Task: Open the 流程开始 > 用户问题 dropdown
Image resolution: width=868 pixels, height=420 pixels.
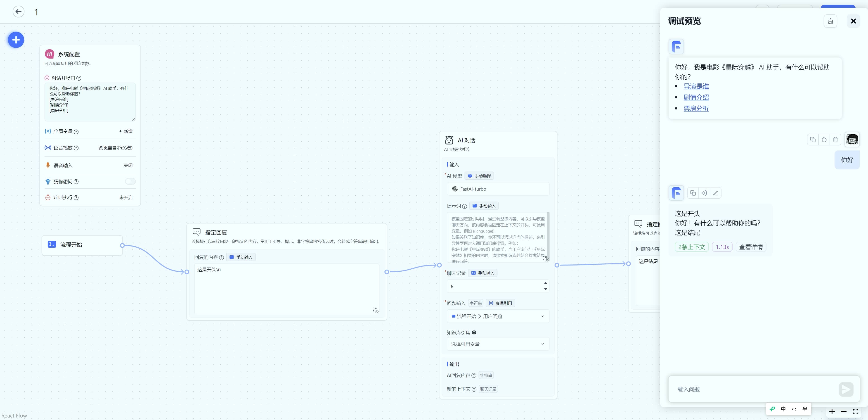Action: (x=498, y=316)
